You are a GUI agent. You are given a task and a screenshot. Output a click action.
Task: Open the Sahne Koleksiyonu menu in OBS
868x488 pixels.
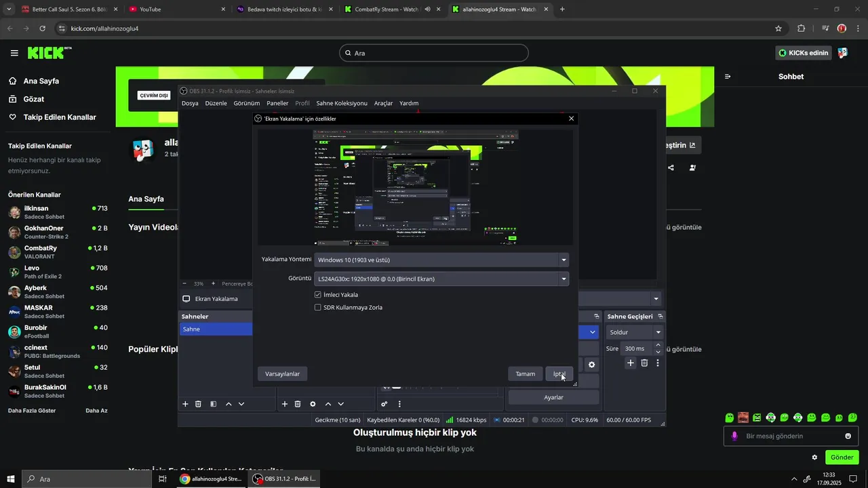pos(342,103)
